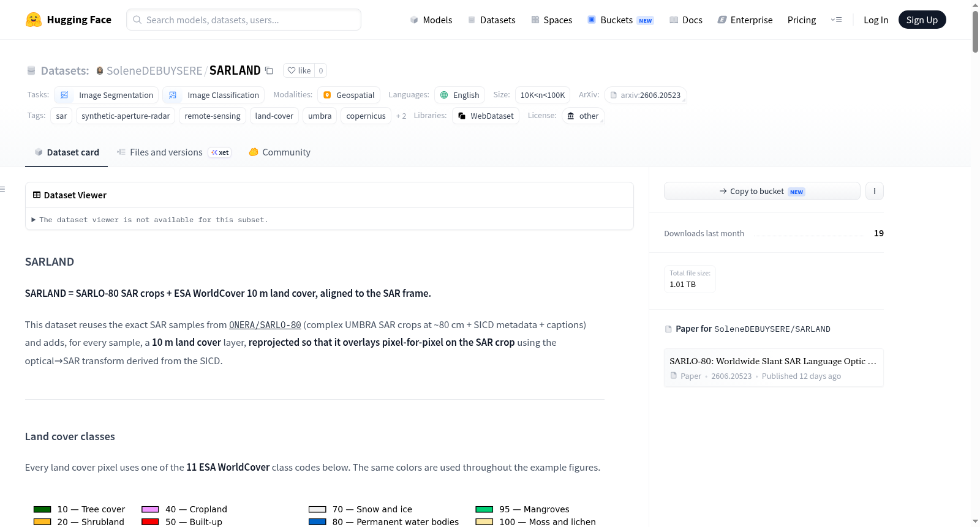Open Enterprise in the top navigation
This screenshot has height=527, width=980.
745,20
